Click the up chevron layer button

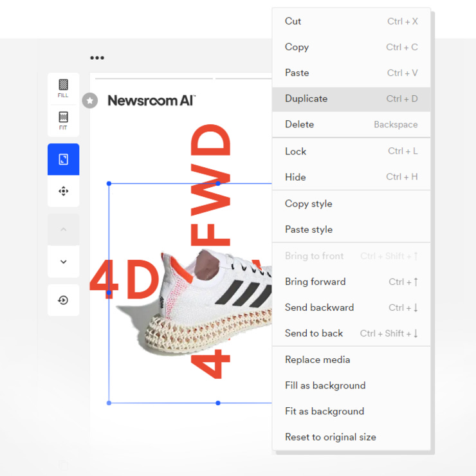(x=63, y=230)
